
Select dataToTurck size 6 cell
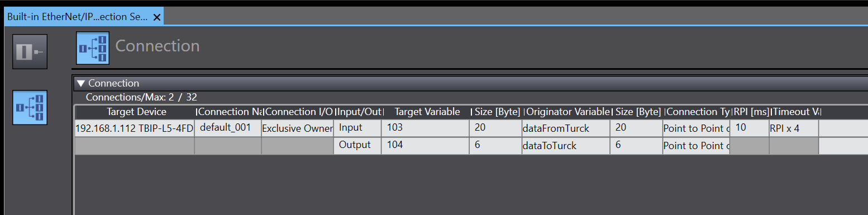tap(636, 146)
